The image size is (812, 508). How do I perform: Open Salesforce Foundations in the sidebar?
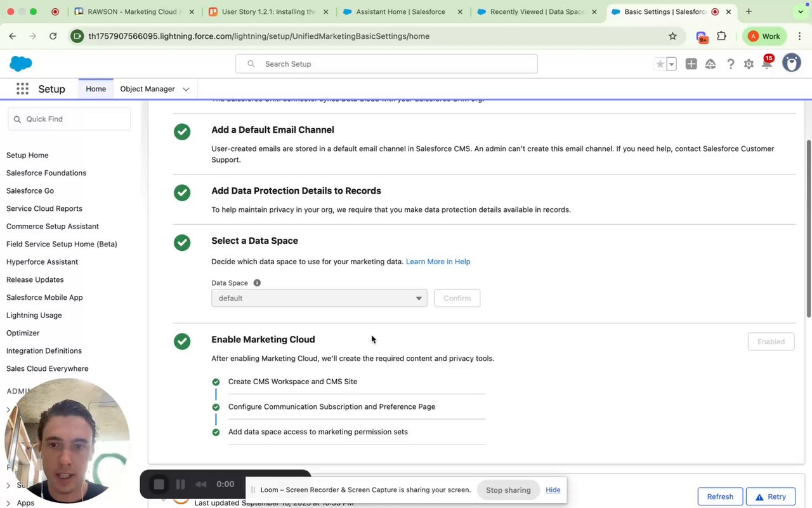point(46,173)
